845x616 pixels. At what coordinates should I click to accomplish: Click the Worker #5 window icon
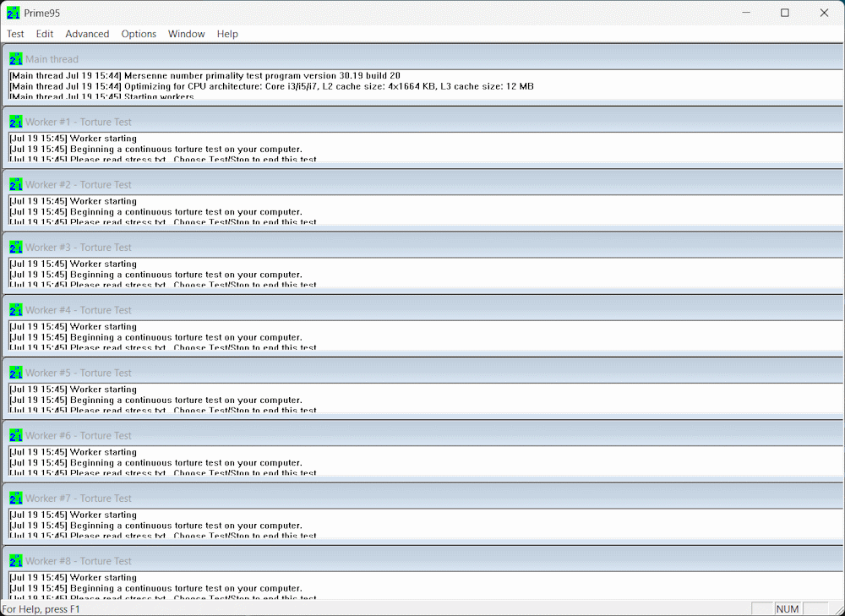[15, 373]
